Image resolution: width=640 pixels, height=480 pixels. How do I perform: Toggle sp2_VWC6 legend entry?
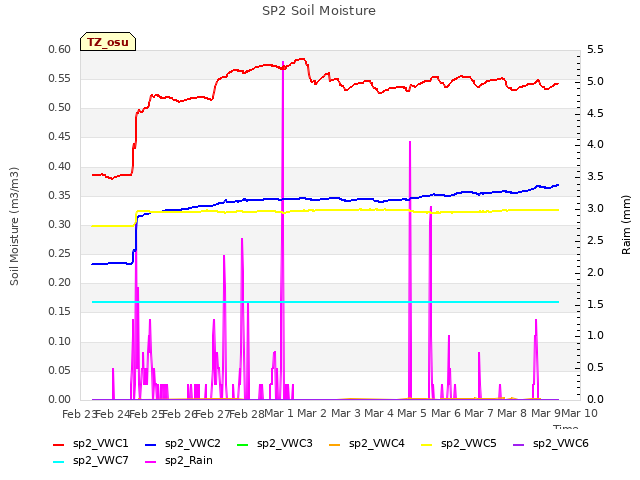[551, 443]
